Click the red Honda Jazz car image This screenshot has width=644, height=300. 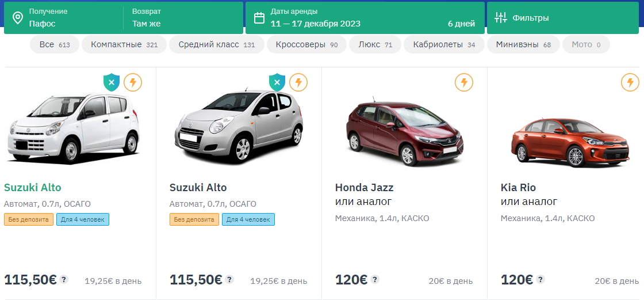405,132
